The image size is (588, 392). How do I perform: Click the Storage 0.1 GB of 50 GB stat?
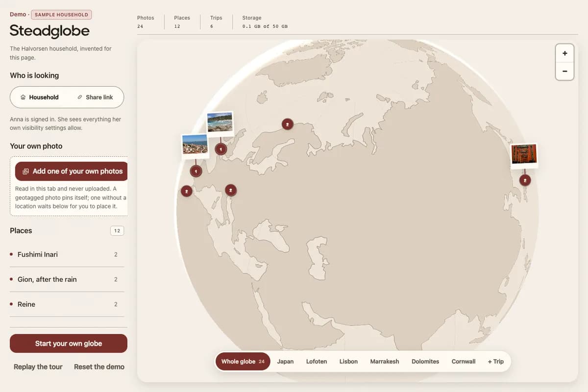point(265,22)
